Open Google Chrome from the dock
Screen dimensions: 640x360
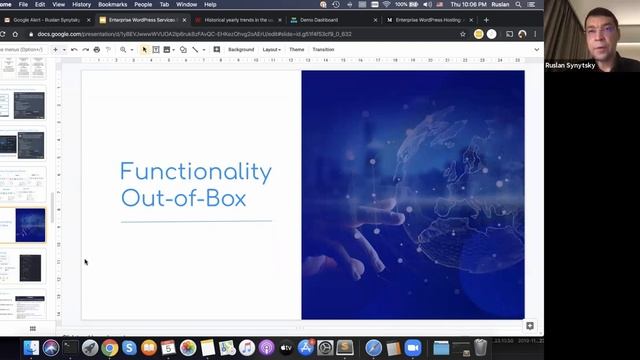click(x=109, y=348)
